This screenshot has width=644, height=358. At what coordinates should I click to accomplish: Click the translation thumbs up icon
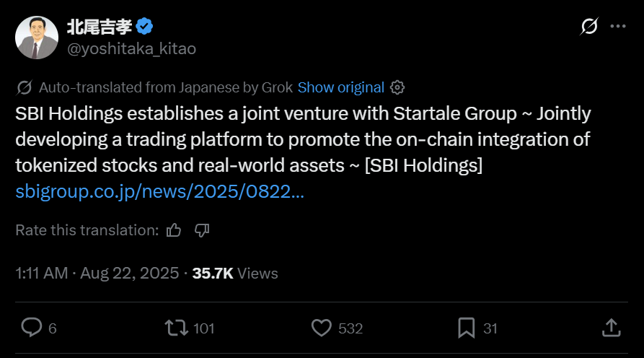click(x=174, y=230)
